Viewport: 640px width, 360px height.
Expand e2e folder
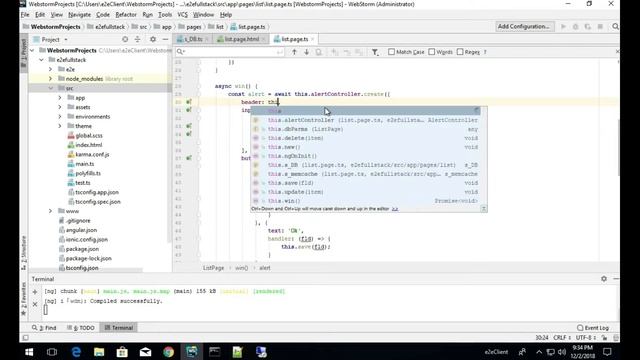[x=51, y=69]
